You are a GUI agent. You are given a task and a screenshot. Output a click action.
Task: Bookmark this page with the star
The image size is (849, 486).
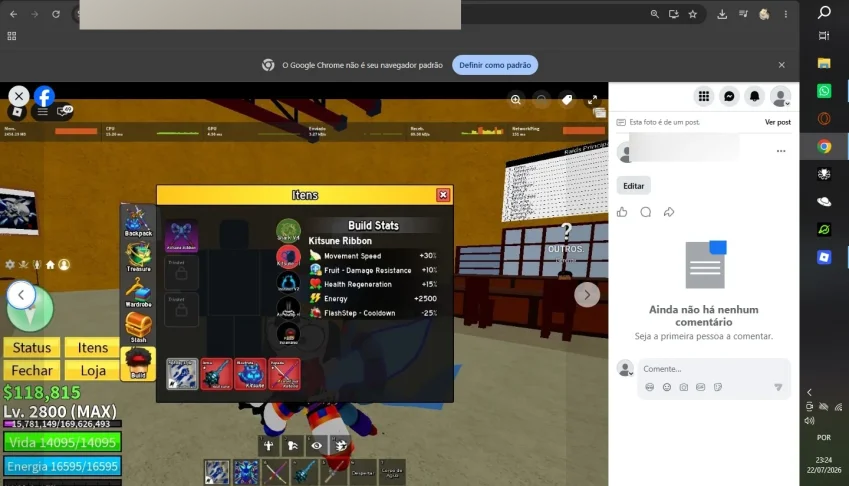coord(693,14)
